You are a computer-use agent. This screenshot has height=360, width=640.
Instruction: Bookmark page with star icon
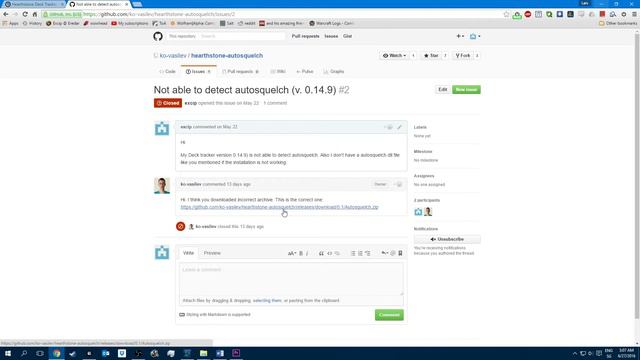[x=507, y=14]
